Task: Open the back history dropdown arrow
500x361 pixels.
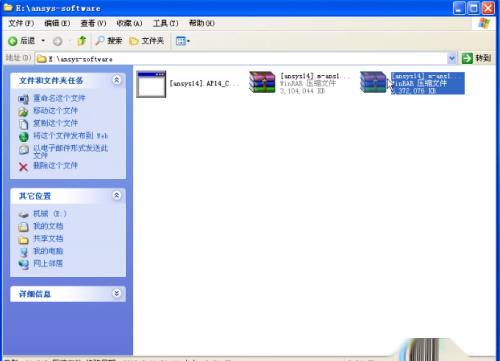Action: (43, 41)
